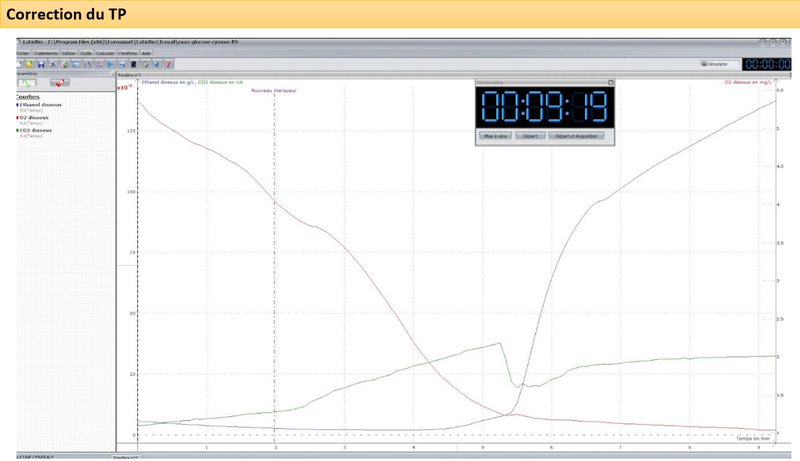Image resolution: width=800 pixels, height=461 pixels.
Task: Close the Chronomètre window
Action: tap(610, 82)
